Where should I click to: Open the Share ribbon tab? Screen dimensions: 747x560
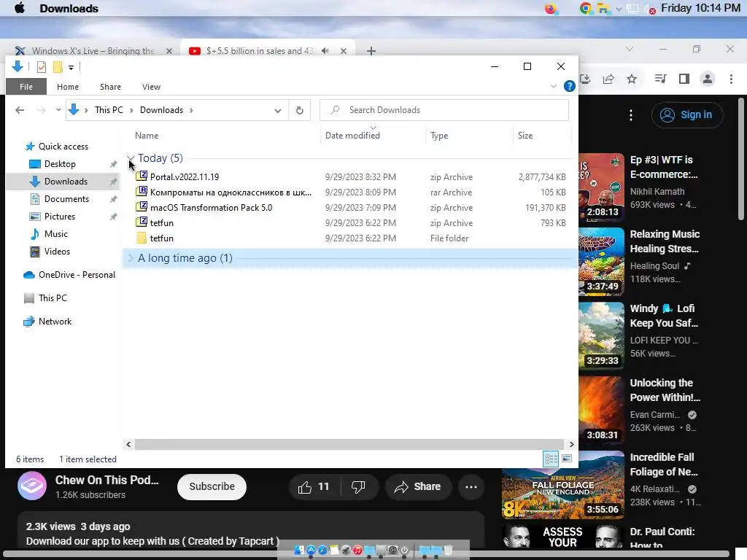[x=110, y=87]
